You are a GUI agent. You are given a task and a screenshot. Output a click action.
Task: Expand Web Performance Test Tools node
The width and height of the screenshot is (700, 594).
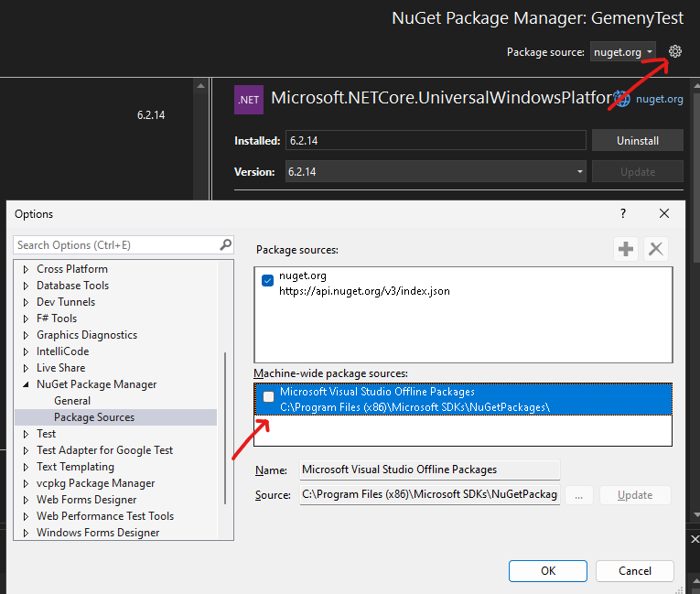(x=26, y=517)
